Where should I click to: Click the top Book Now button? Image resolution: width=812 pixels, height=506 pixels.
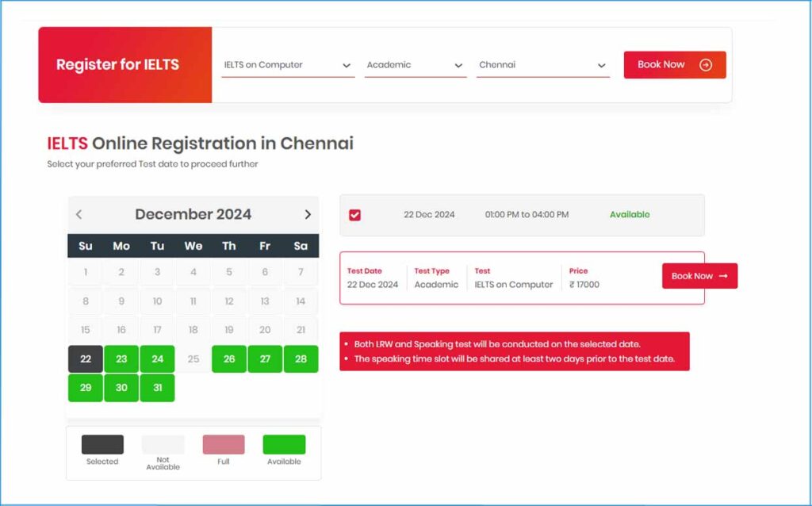coord(675,65)
